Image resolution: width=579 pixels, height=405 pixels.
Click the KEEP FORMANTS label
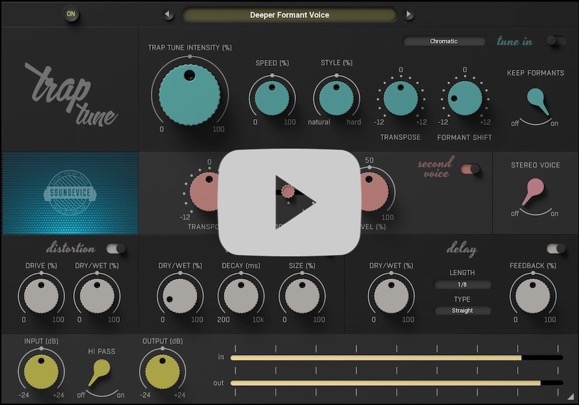click(535, 73)
